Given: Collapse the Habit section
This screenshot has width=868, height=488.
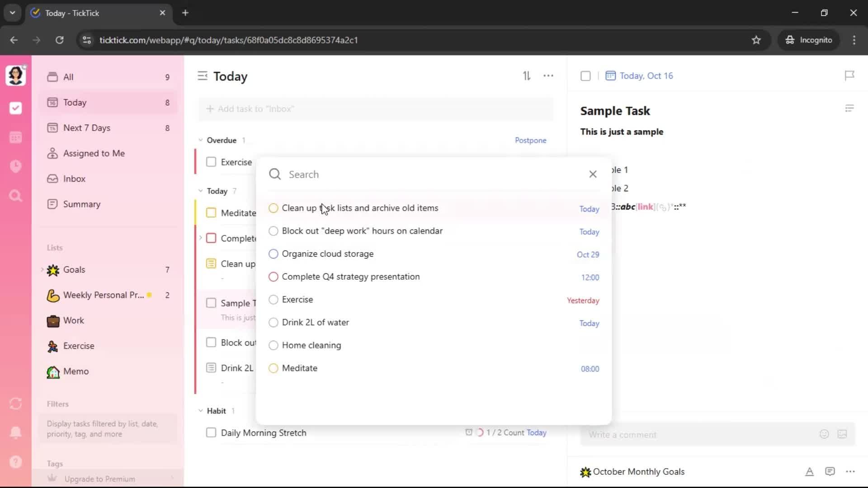Looking at the screenshot, I should pos(201,411).
